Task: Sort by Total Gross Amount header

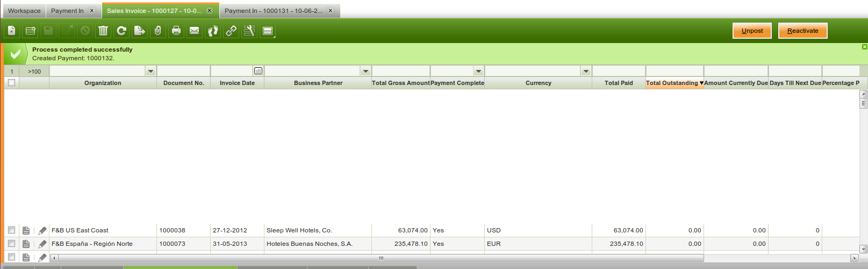Action: coord(401,83)
